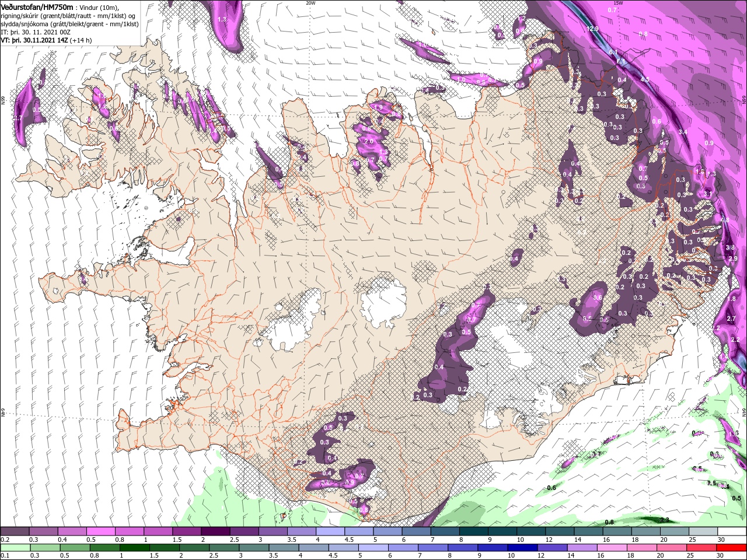Pick the lower-row legend swatch labeled 0.5
Image resolution: width=747 pixels, height=560 pixels.
click(75, 547)
